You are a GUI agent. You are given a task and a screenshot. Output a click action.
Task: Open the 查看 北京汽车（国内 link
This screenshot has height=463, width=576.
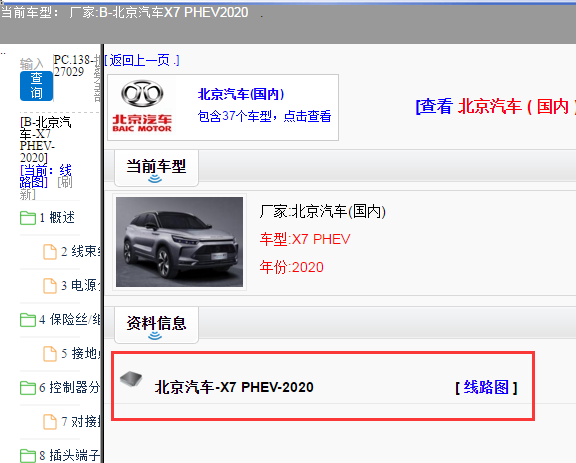click(495, 107)
